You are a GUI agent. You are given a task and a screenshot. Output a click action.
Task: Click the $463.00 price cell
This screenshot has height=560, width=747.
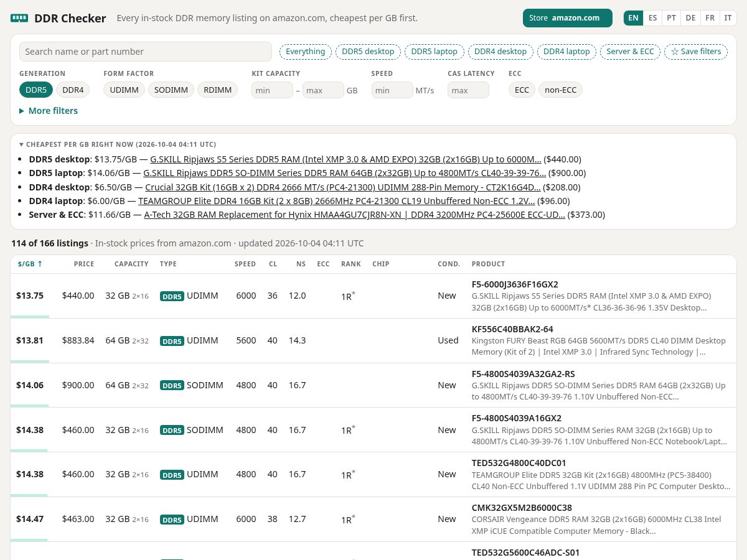[78, 519]
